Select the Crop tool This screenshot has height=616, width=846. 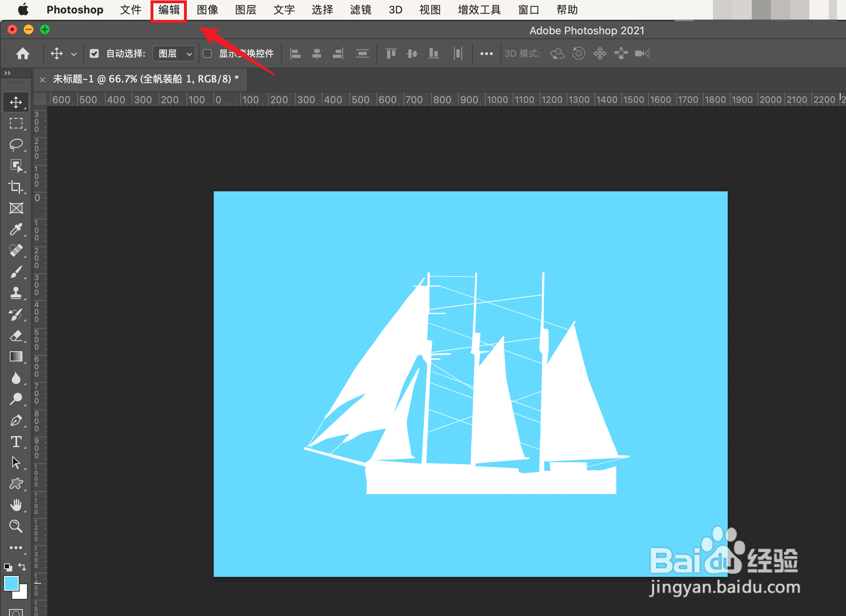coord(16,187)
